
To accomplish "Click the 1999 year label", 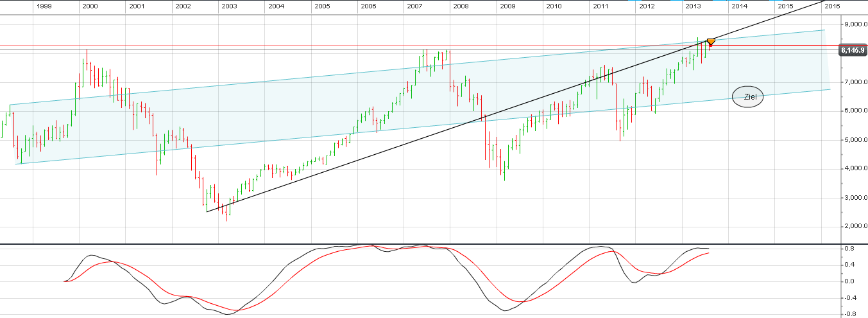I will [x=44, y=6].
